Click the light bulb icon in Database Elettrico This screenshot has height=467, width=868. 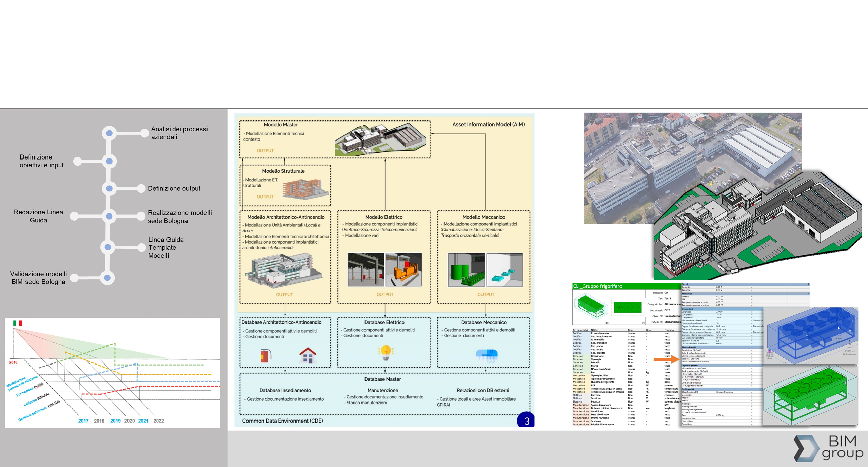(x=386, y=353)
